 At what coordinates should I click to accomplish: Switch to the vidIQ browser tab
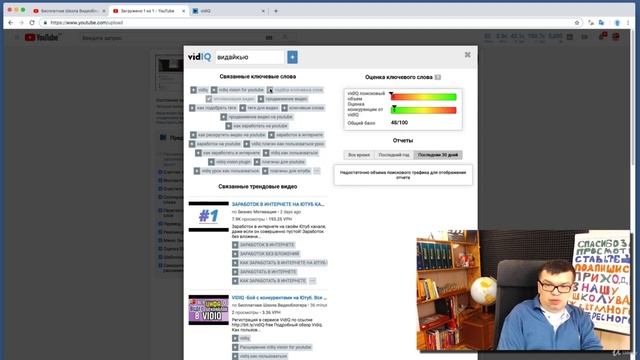[229, 11]
